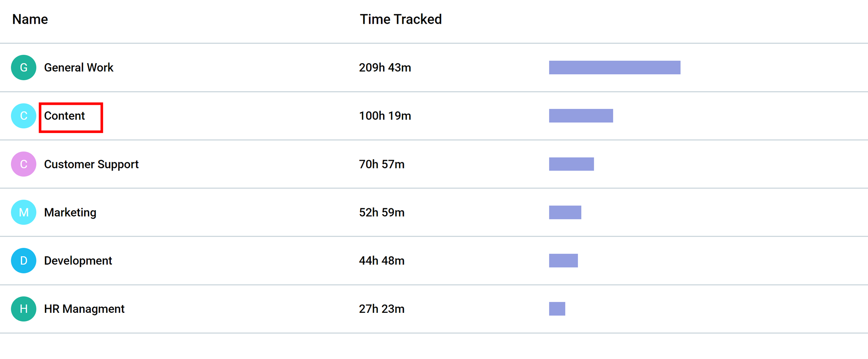Viewport: 868px width, 359px height.
Task: Click the Customer Support time bar
Action: [x=571, y=164]
